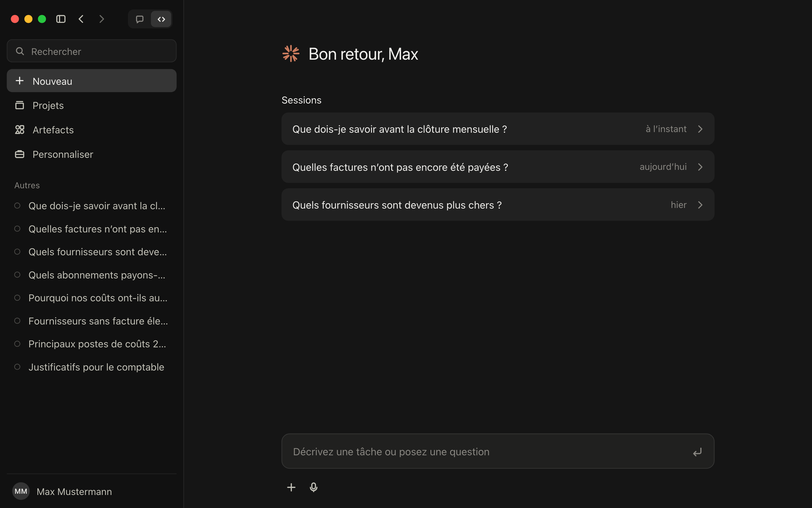Click the search magnifier icon
The width and height of the screenshot is (812, 508).
tap(20, 51)
